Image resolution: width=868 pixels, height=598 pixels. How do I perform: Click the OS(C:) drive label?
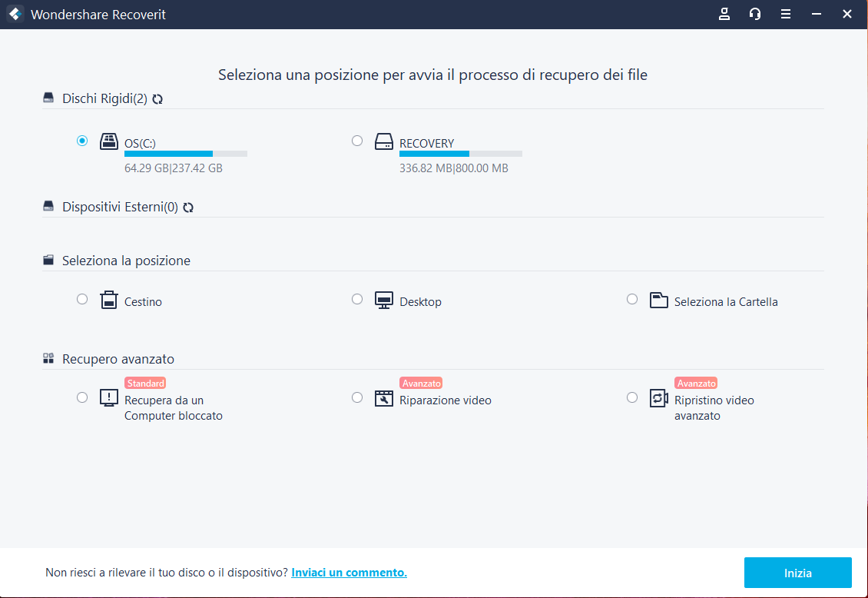click(x=140, y=144)
